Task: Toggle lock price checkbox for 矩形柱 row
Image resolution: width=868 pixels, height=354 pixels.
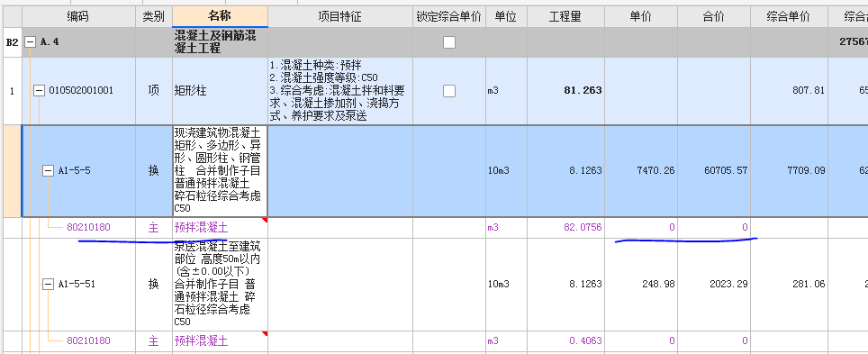Action: click(x=449, y=91)
